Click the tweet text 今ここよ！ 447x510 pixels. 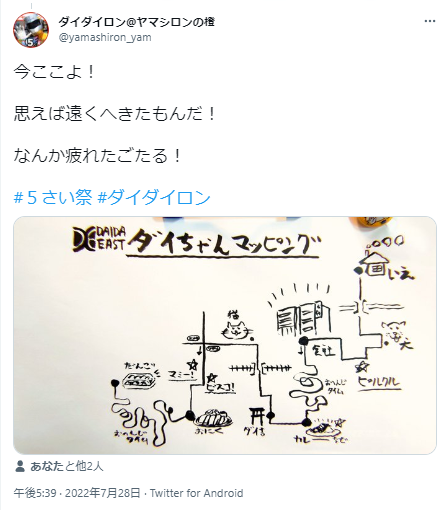pyautogui.click(x=55, y=72)
